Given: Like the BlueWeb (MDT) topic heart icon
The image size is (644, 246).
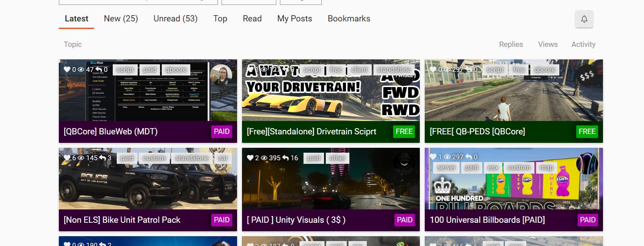Looking at the screenshot, I should click(x=67, y=70).
